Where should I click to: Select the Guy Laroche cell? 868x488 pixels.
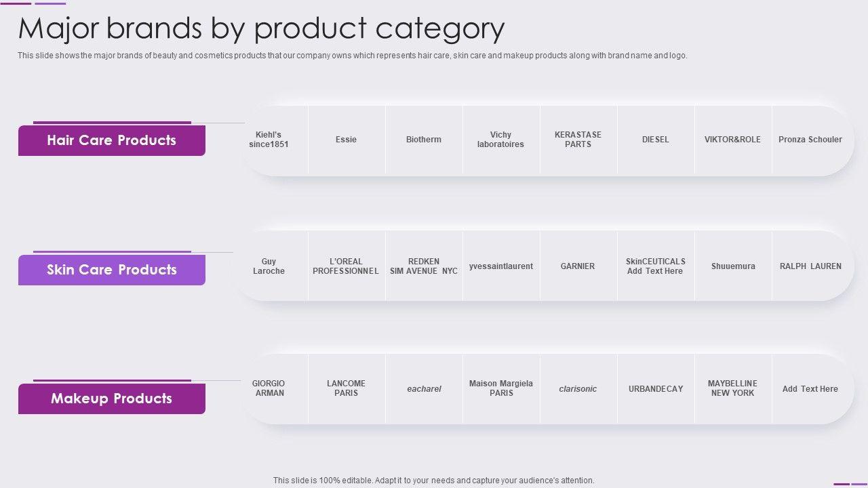click(x=269, y=266)
